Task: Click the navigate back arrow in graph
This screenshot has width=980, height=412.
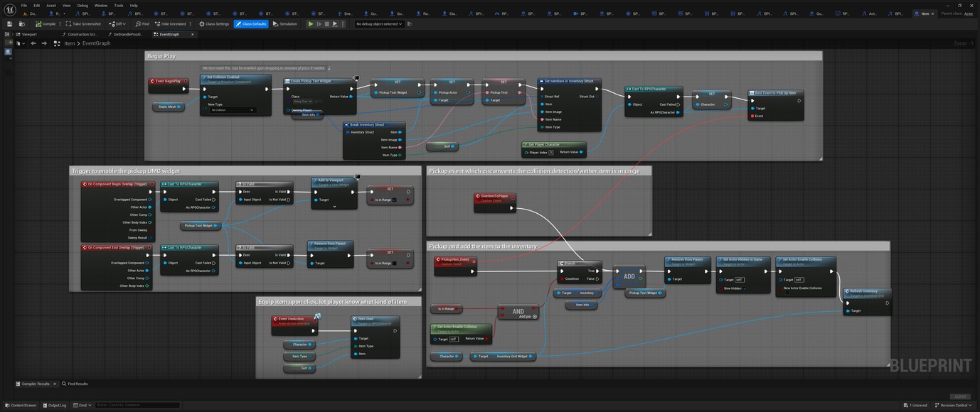Action: click(x=33, y=43)
